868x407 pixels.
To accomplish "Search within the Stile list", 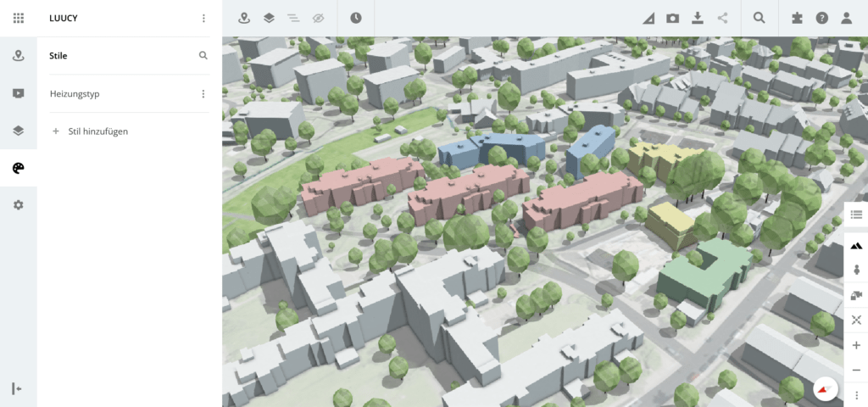I will tap(203, 56).
